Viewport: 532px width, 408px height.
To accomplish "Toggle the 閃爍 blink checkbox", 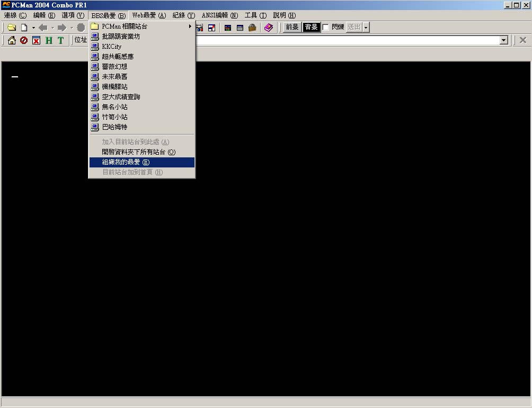I will 326,27.
